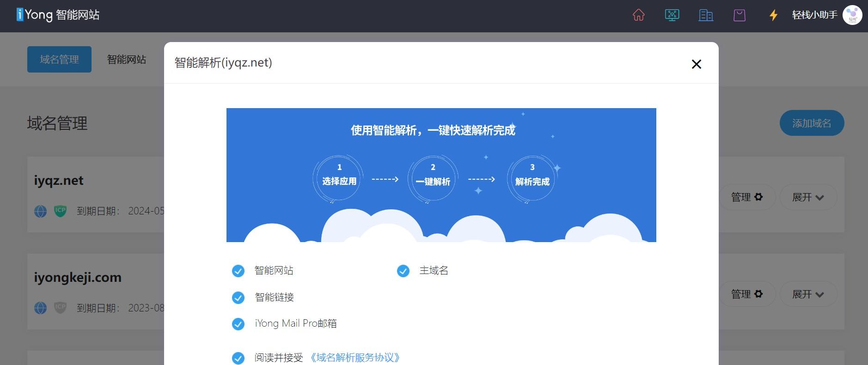Open the monitor icon in top bar
This screenshot has height=365, width=868.
tap(672, 15)
